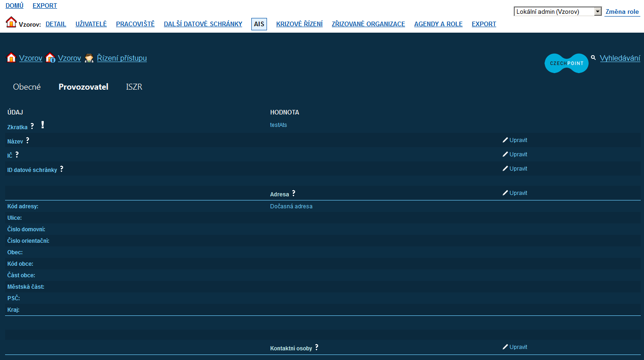Click pencil icon in Kontaktní osoby row
The image size is (644, 360).
pos(505,347)
